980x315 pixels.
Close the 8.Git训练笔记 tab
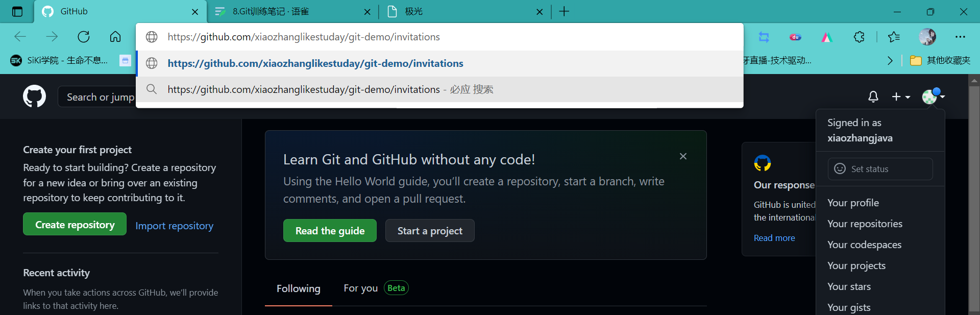point(367,12)
